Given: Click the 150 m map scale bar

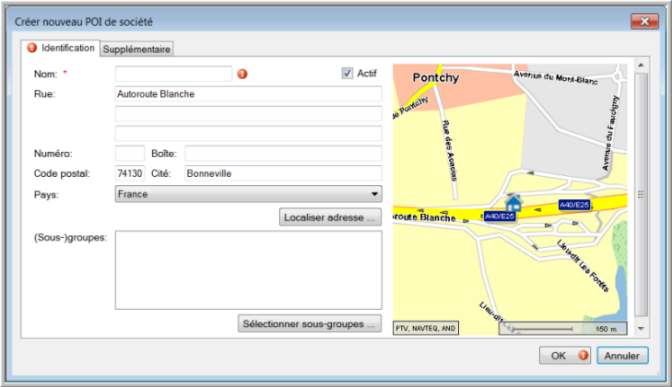Looking at the screenshot, I should (x=563, y=328).
